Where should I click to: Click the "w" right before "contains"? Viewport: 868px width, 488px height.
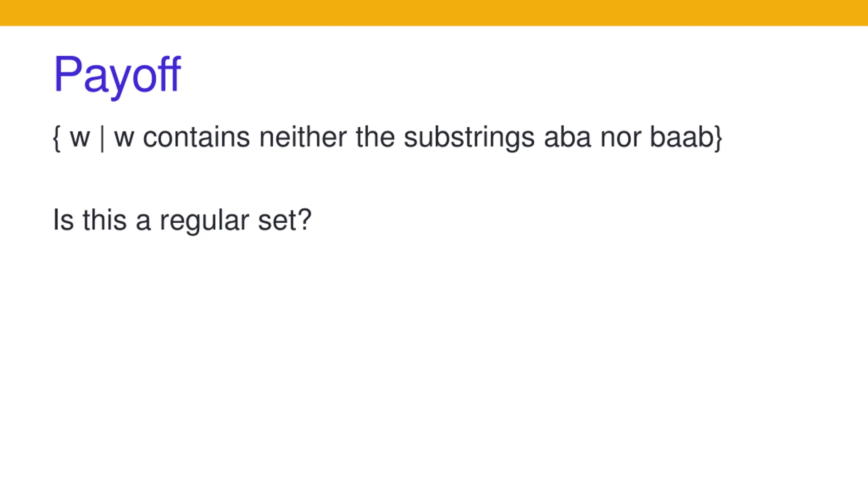(124, 139)
